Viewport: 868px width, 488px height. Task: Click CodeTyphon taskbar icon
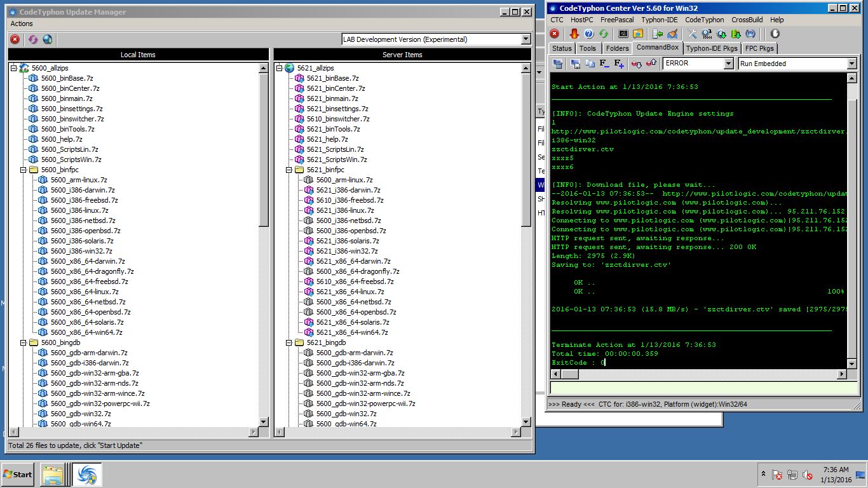pos(87,475)
